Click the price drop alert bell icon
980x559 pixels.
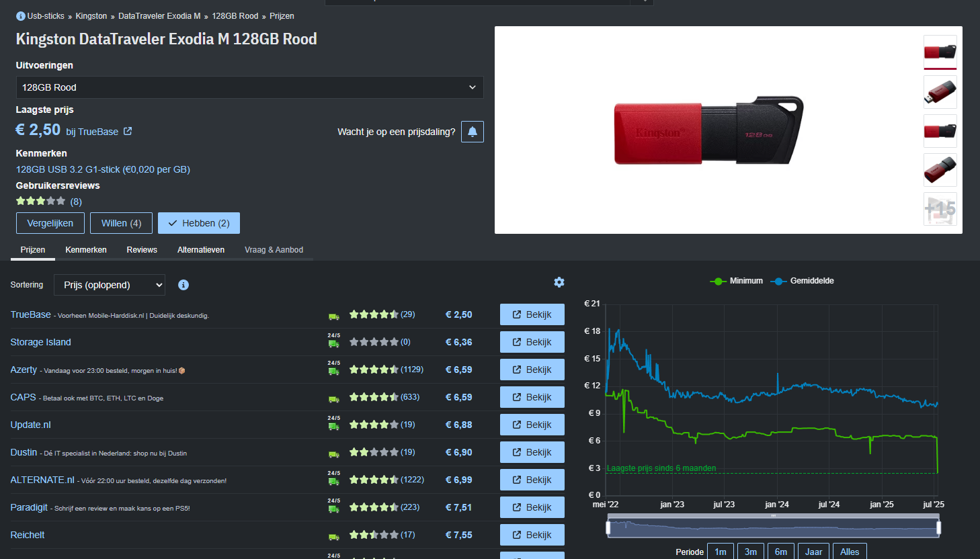[473, 132]
